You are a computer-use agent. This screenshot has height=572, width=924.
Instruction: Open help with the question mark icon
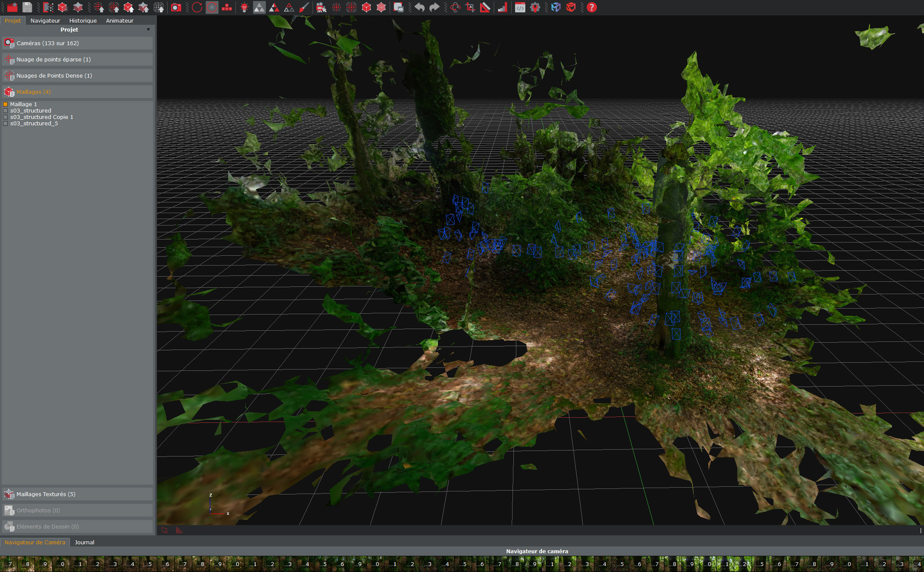[x=591, y=7]
